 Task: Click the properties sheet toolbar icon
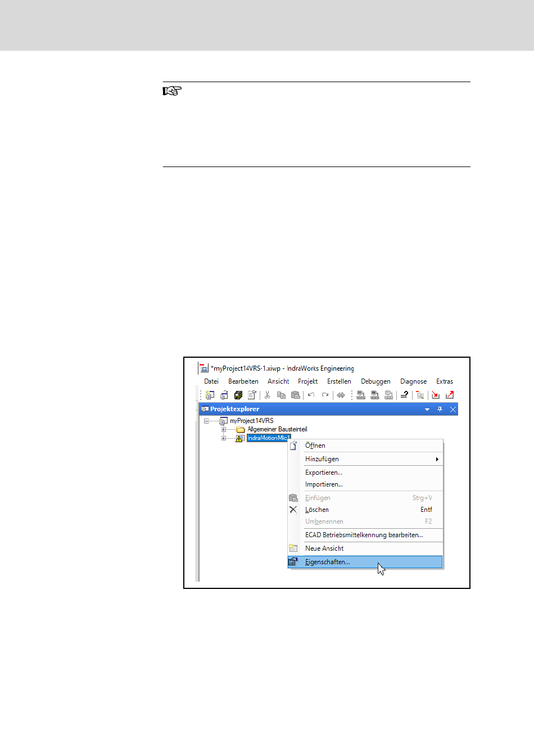point(252,395)
